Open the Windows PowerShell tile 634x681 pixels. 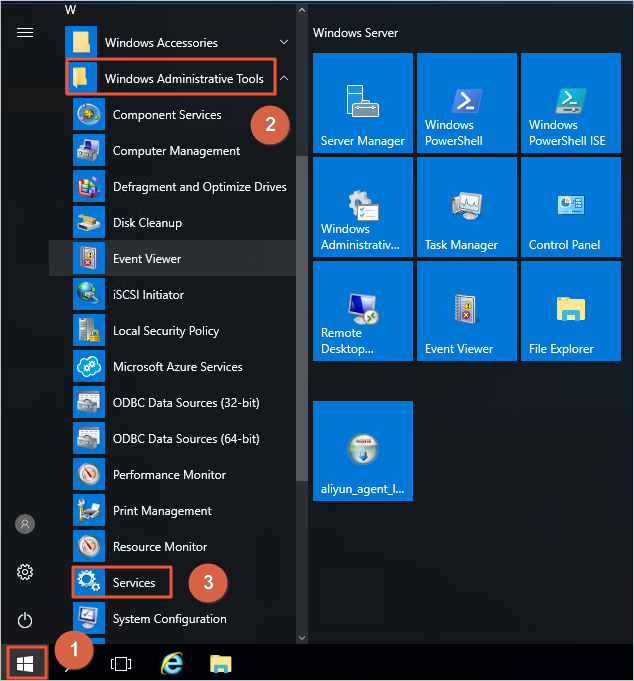coord(467,103)
